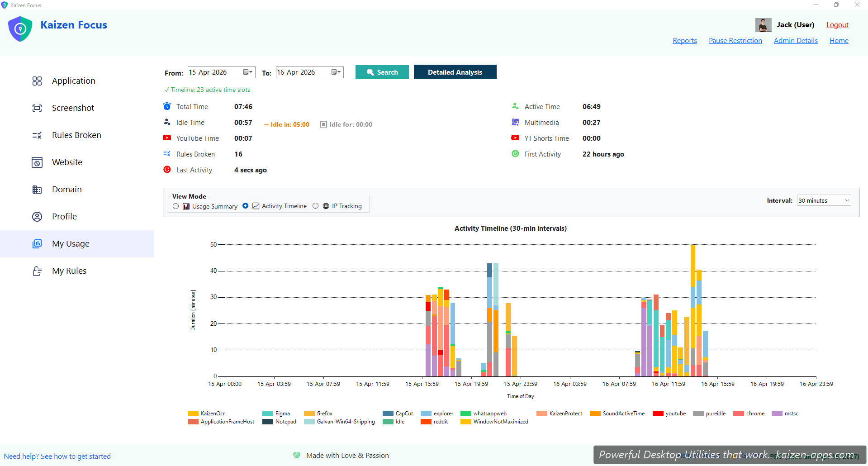Switch to IP Tracking view mode
The image size is (868, 466).
pyautogui.click(x=316, y=206)
